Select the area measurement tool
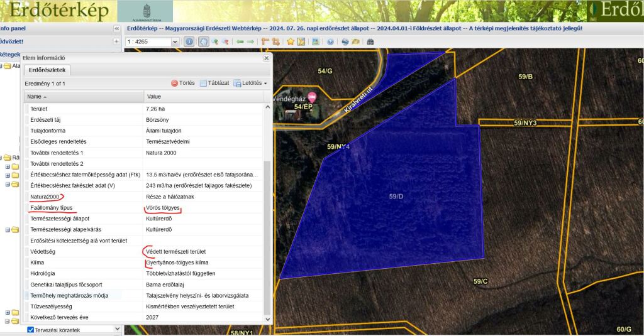The image size is (644, 336). tap(275, 41)
